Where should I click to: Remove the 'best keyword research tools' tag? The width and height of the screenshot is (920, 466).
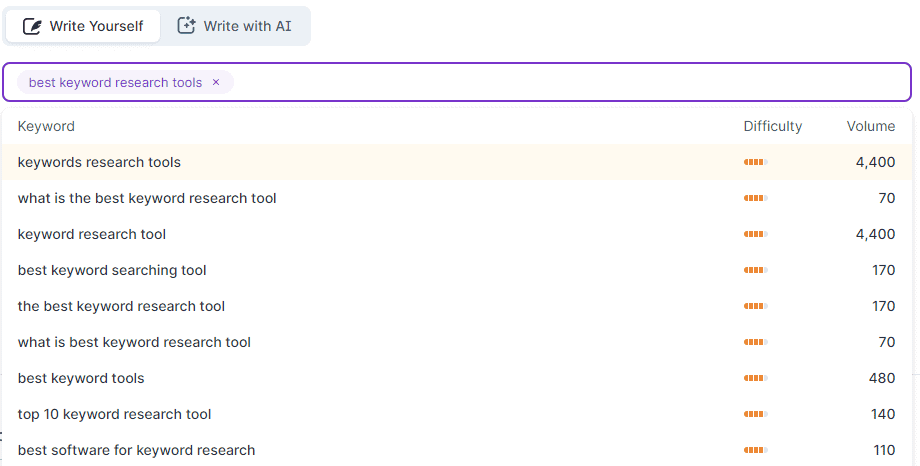tap(216, 82)
